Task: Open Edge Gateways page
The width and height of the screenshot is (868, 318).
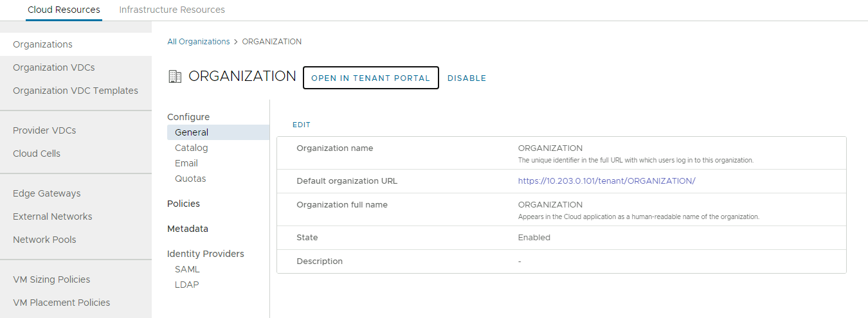Action: pos(47,193)
